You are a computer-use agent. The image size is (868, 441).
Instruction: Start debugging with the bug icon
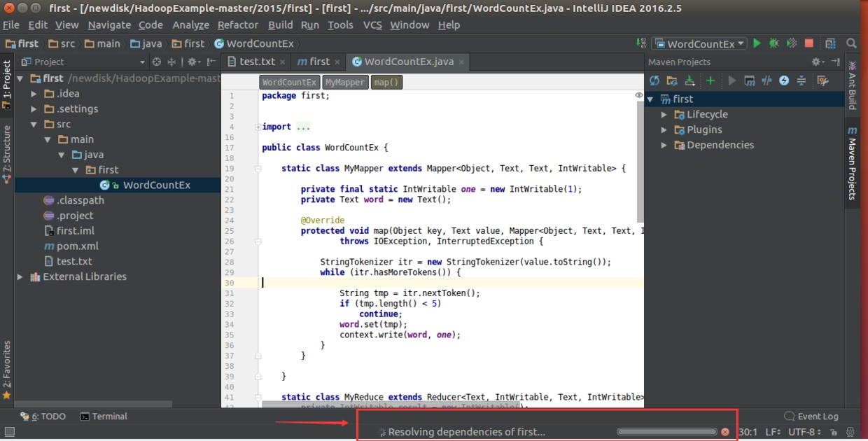point(773,43)
